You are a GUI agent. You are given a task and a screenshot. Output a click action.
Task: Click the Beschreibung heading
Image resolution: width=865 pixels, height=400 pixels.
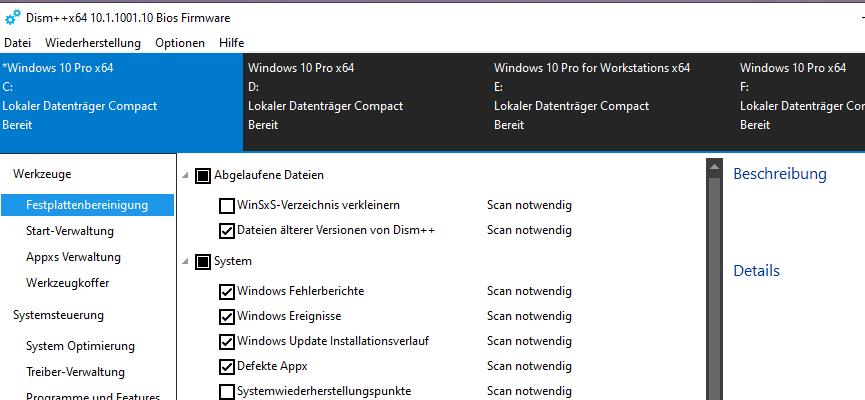point(779,174)
